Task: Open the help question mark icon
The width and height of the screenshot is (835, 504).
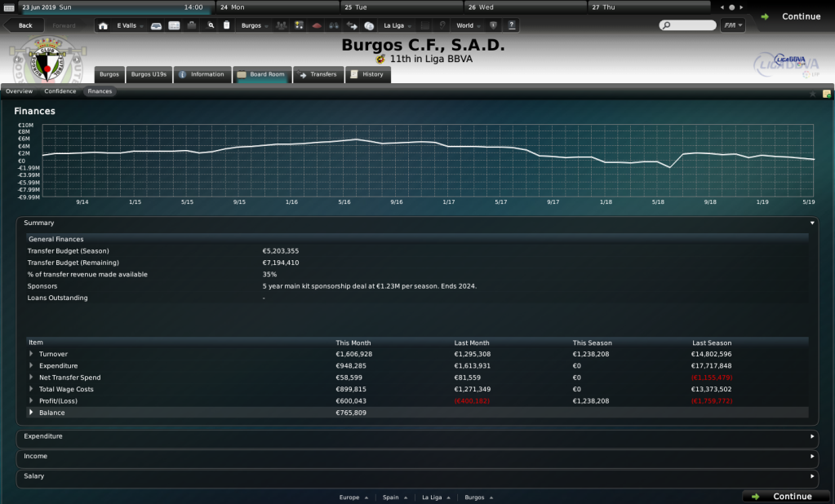Action: tap(512, 25)
